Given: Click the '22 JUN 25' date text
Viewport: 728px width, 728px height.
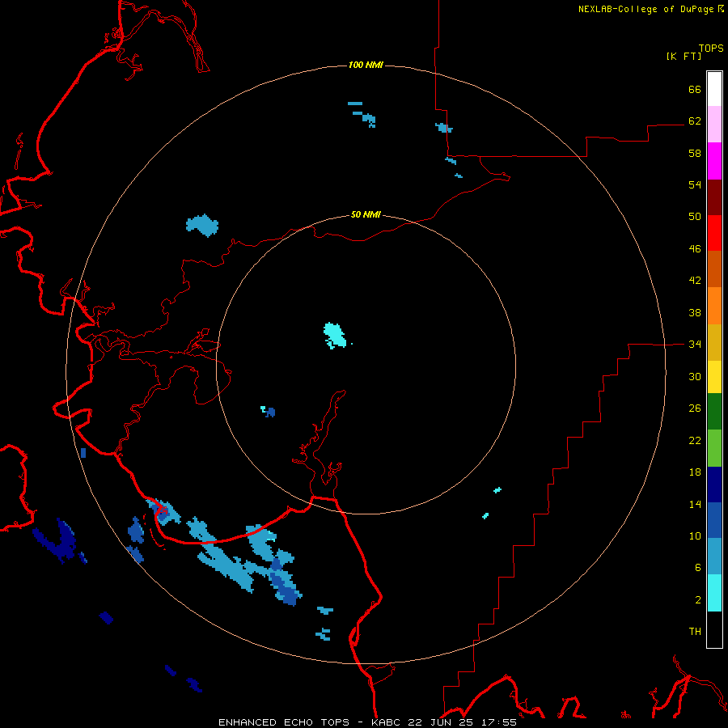Looking at the screenshot, I should pos(440,722).
